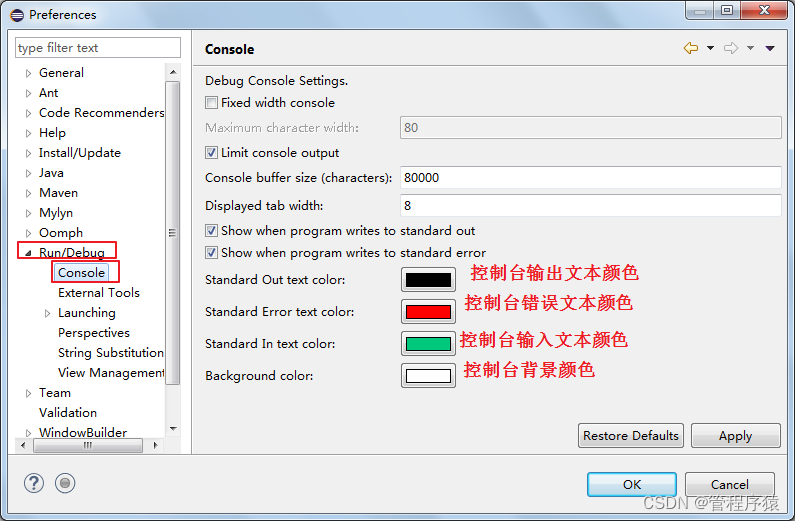Expand the Maven node
This screenshot has height=521, width=795.
click(x=28, y=193)
